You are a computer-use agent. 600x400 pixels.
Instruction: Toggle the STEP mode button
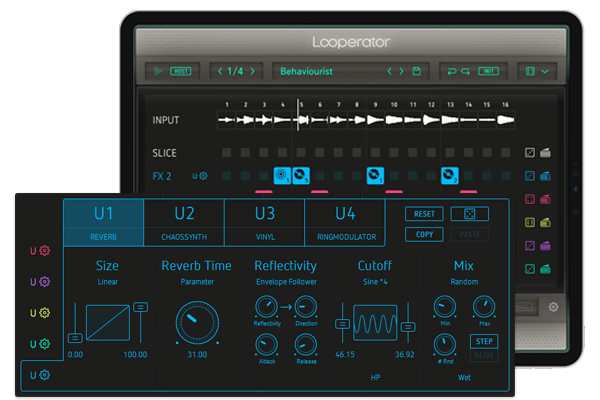tap(484, 341)
